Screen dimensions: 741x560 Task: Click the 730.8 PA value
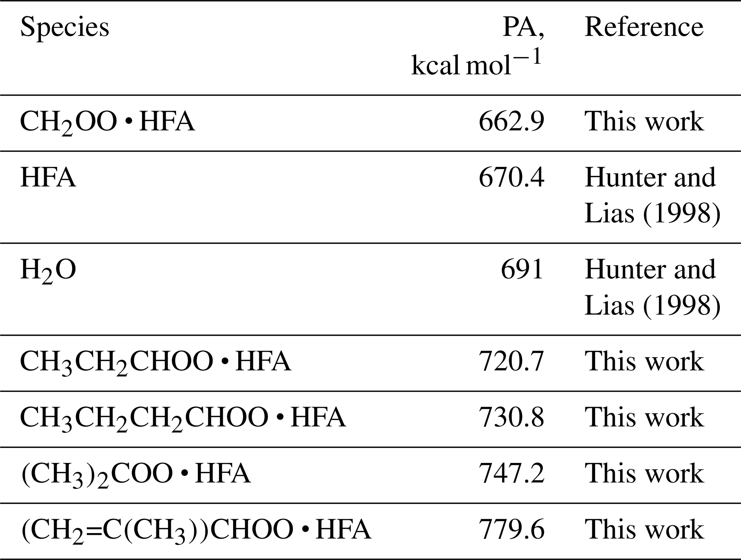pyautogui.click(x=512, y=418)
